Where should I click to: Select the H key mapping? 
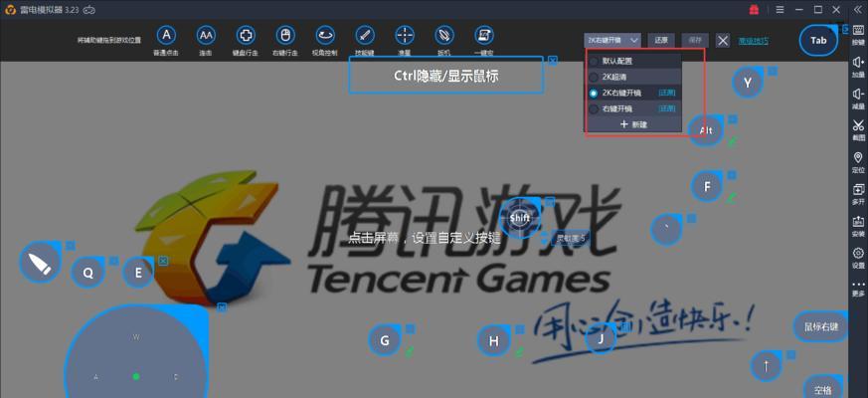(494, 341)
